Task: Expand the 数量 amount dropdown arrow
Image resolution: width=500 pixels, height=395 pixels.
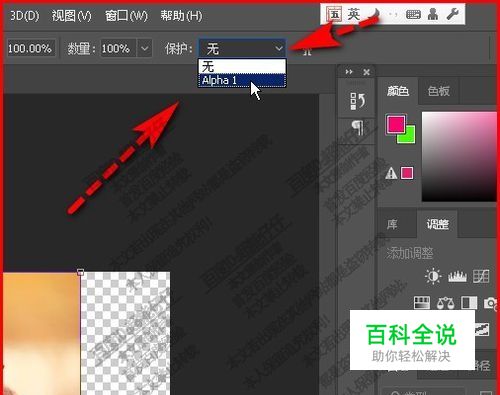Action: (x=145, y=49)
